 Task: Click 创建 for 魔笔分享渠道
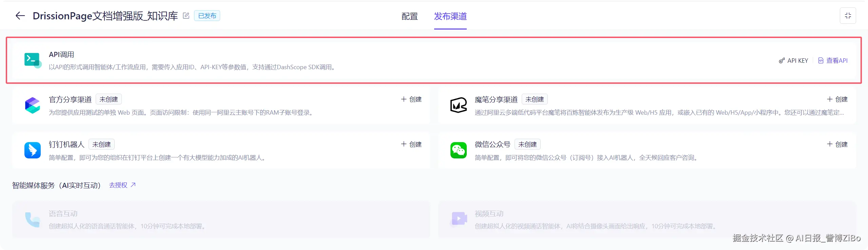coord(841,99)
